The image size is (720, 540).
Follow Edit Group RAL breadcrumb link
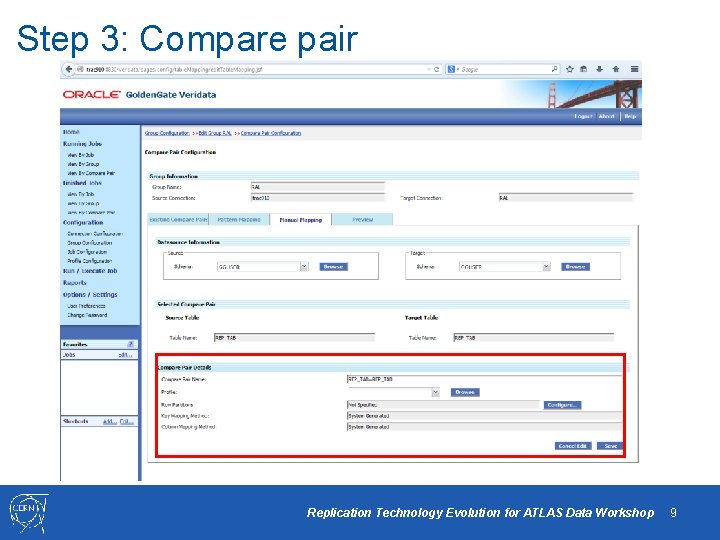pyautogui.click(x=215, y=133)
